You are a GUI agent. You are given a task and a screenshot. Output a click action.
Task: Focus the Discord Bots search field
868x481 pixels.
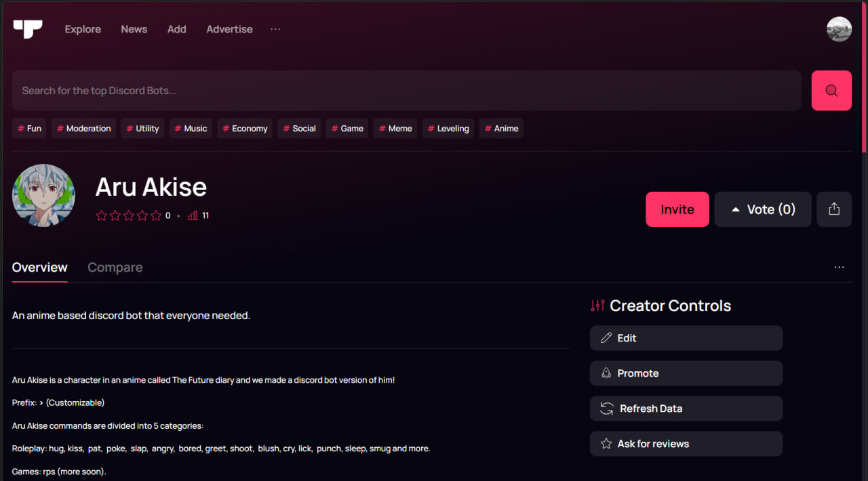pos(407,91)
